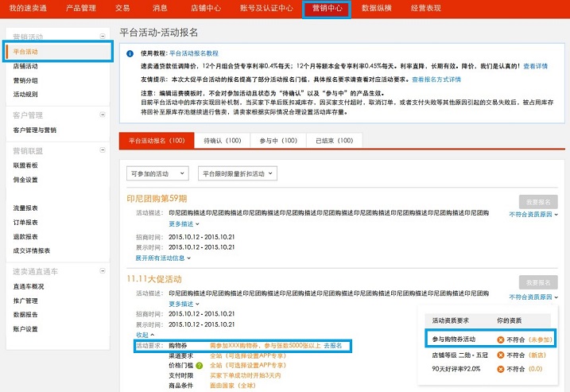Open 联盟看板 sidebar item
570x392 pixels.
coord(25,165)
